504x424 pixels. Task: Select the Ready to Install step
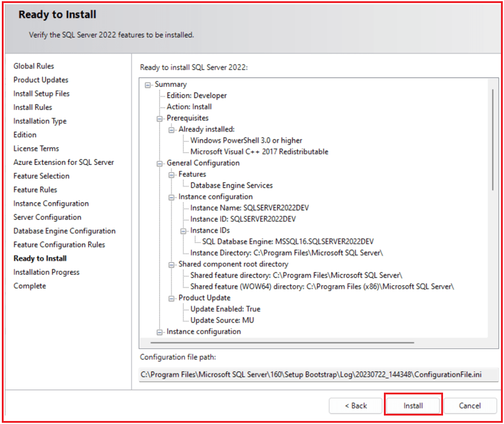pyautogui.click(x=40, y=259)
